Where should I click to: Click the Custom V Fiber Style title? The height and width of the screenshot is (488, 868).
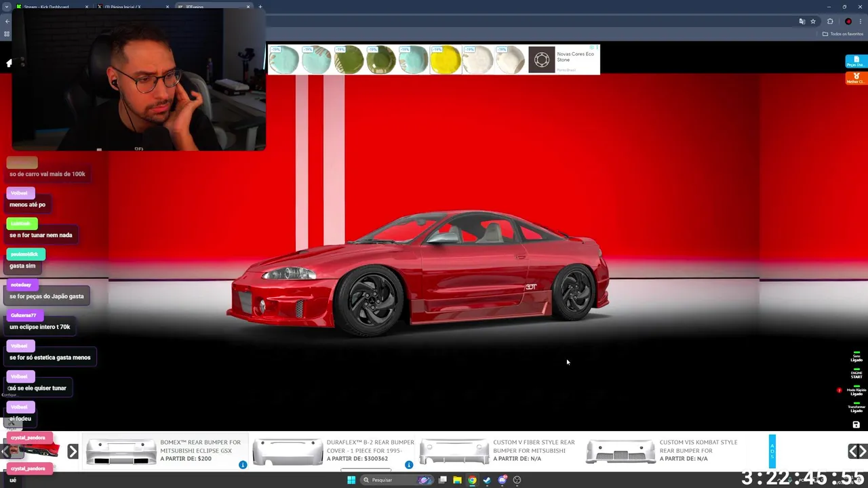pyautogui.click(x=534, y=446)
